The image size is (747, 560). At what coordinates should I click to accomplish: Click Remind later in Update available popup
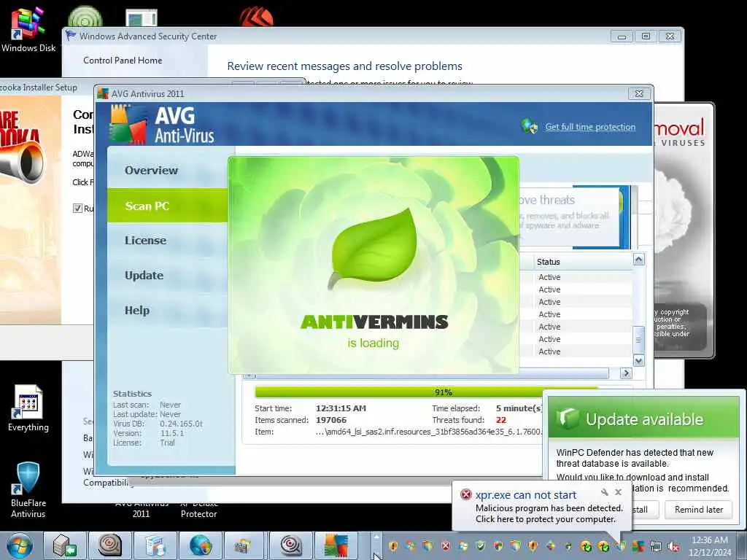[699, 510]
